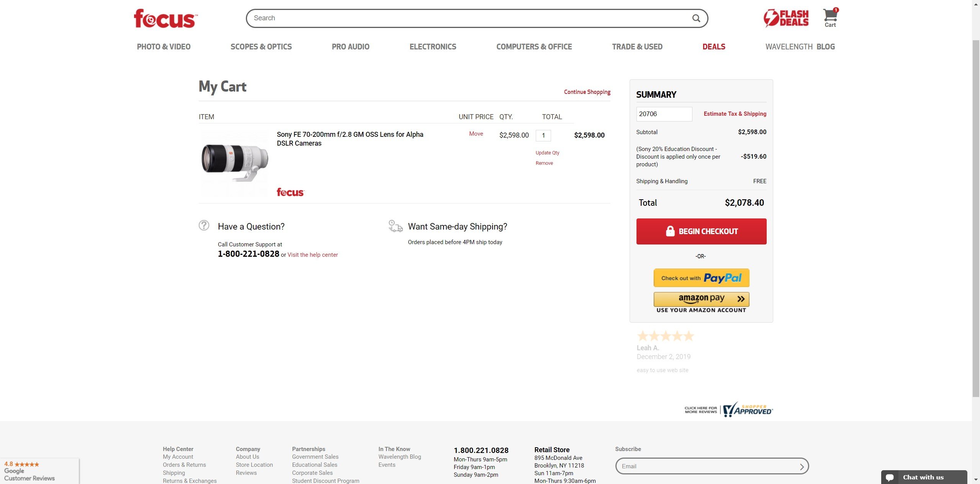980x484 pixels.
Task: Open Corporate Sales footer link
Action: tap(312, 473)
